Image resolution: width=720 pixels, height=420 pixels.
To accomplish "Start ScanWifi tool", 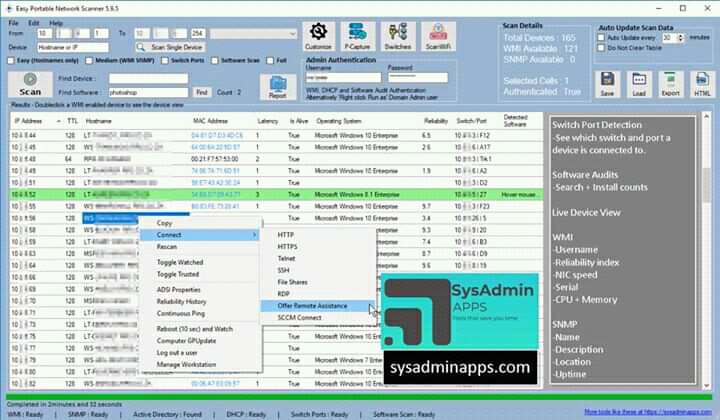I will 438,36.
